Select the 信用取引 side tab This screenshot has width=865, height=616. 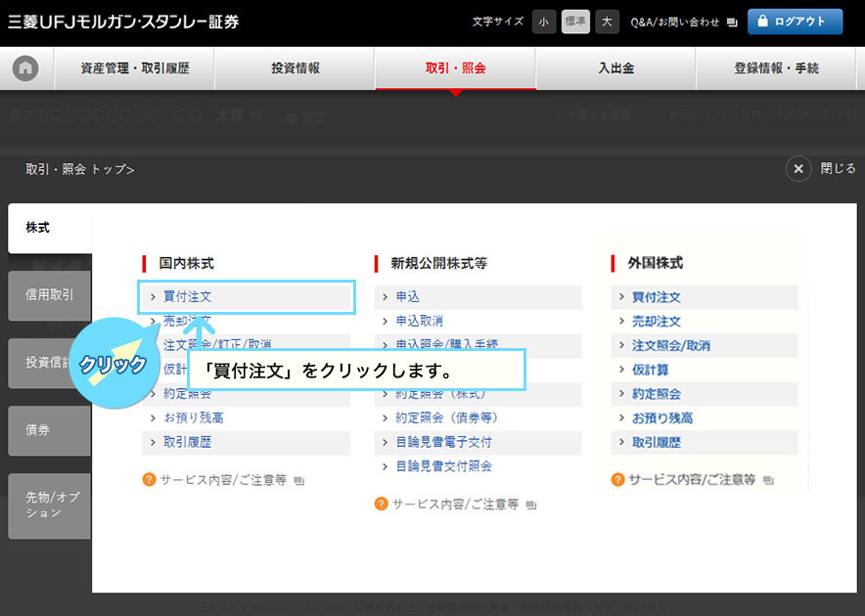[50, 295]
